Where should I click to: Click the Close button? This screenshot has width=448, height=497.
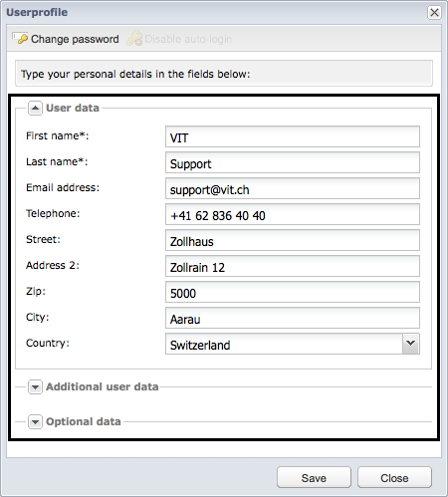pos(394,477)
